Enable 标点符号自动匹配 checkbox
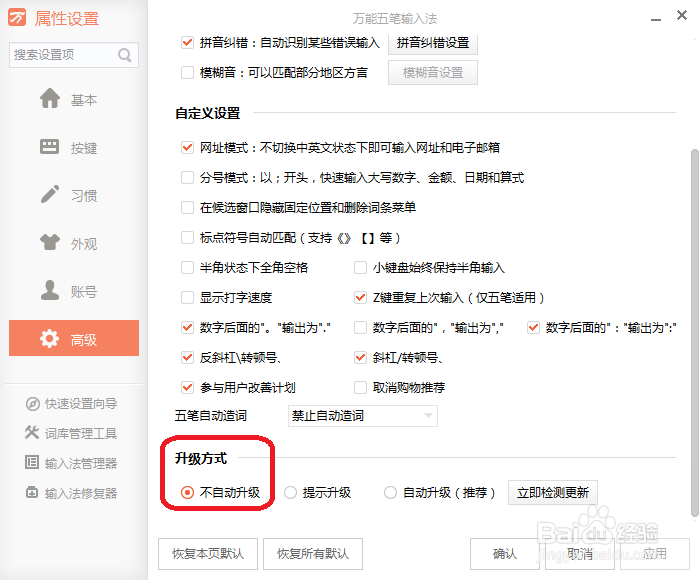The image size is (700, 580). 188,238
